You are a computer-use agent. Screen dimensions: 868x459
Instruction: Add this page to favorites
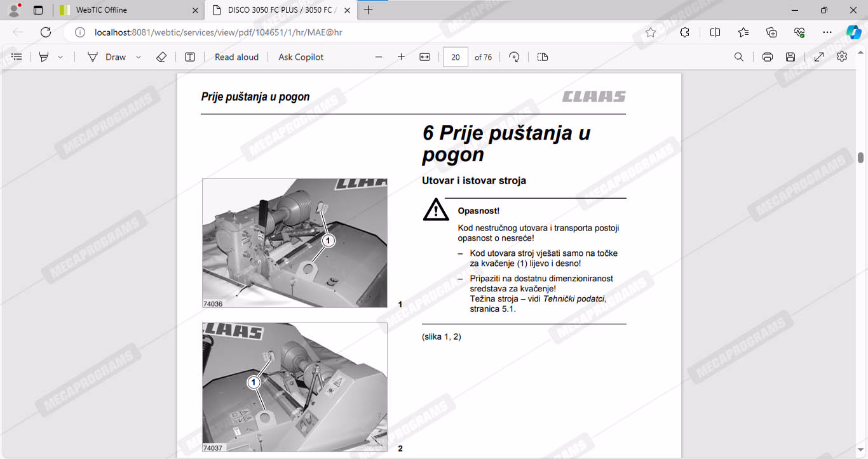pos(651,32)
